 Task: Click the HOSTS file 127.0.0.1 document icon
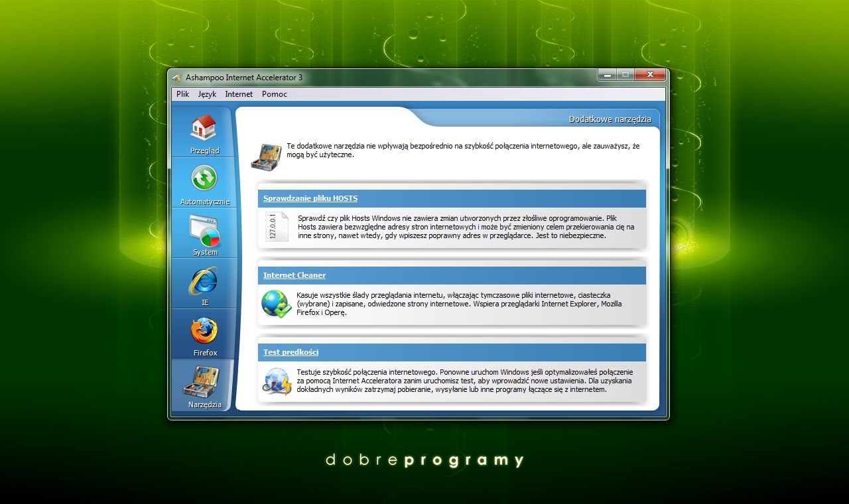point(277,227)
